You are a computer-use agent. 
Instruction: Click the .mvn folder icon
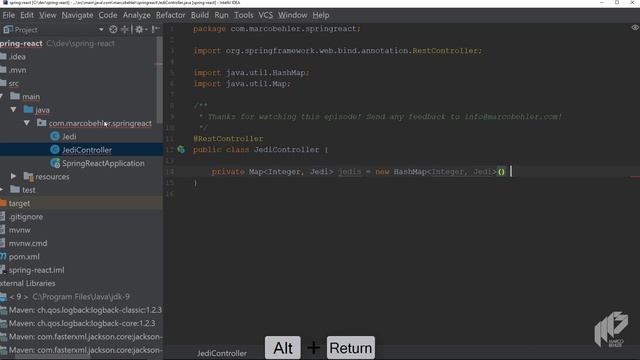pos(3,70)
